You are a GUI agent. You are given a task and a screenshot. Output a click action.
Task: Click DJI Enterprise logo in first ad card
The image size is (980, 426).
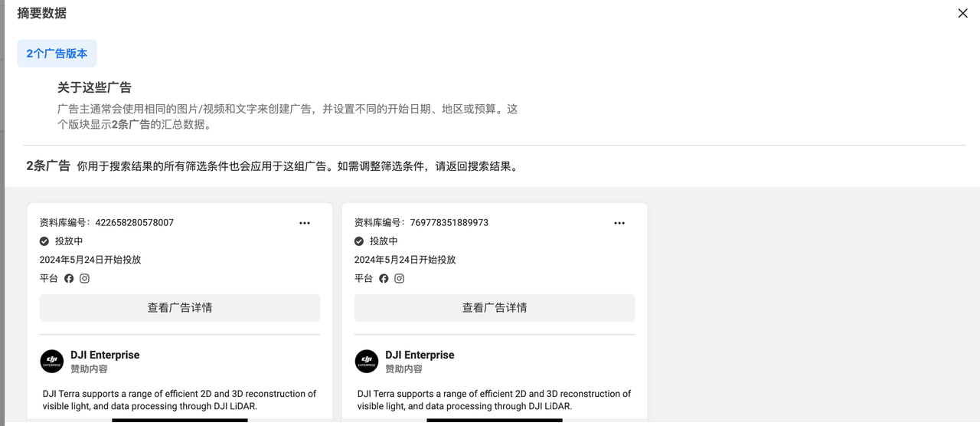tap(52, 361)
